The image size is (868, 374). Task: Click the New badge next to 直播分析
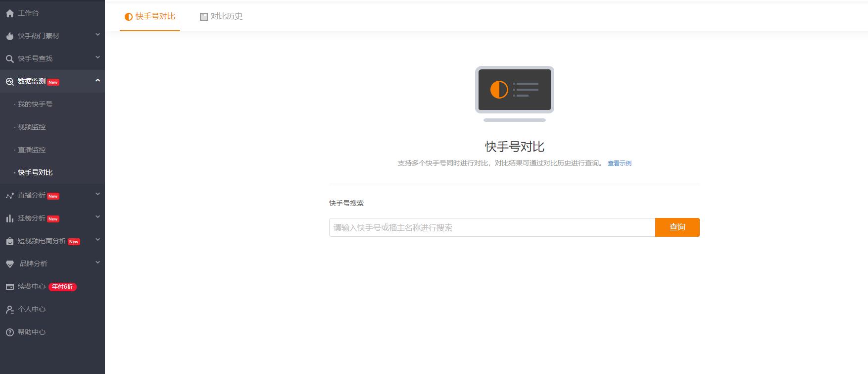[x=53, y=196]
